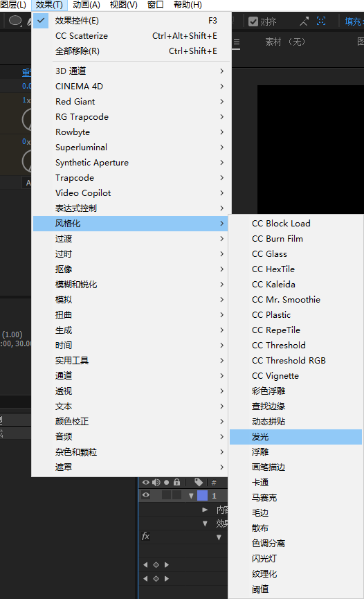Apply the CC Glass effect
Image resolution: width=364 pixels, height=599 pixels.
295,254
